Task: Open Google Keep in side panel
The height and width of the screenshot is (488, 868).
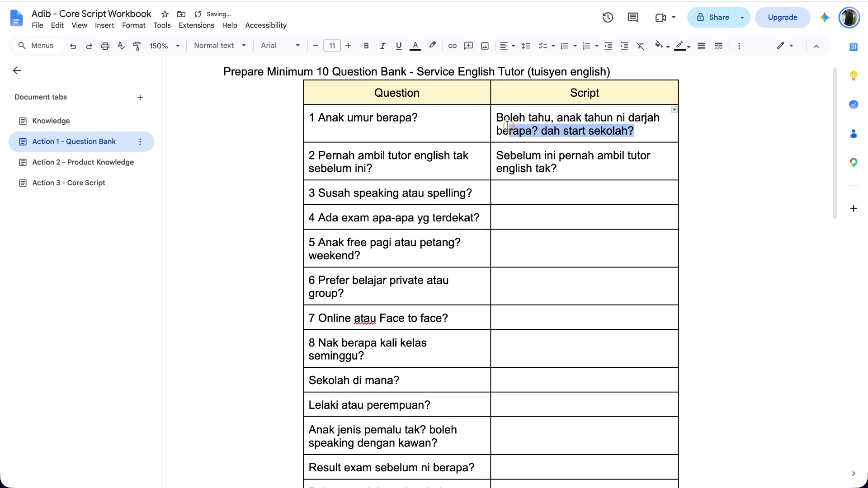Action: coord(854,75)
